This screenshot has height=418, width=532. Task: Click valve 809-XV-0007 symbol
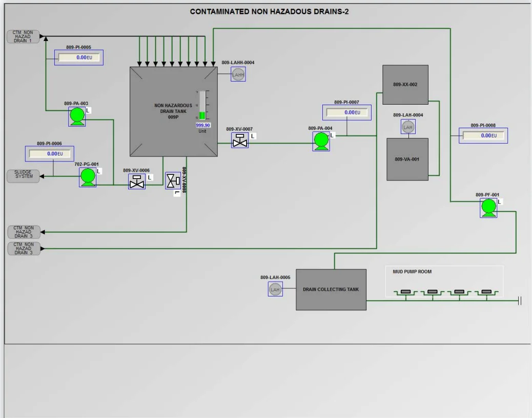click(x=240, y=139)
